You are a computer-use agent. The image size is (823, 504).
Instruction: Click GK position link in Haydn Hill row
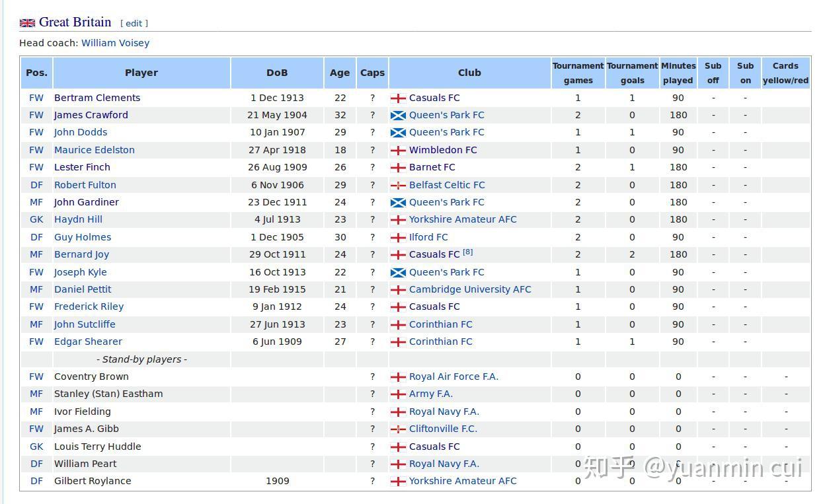tap(36, 219)
